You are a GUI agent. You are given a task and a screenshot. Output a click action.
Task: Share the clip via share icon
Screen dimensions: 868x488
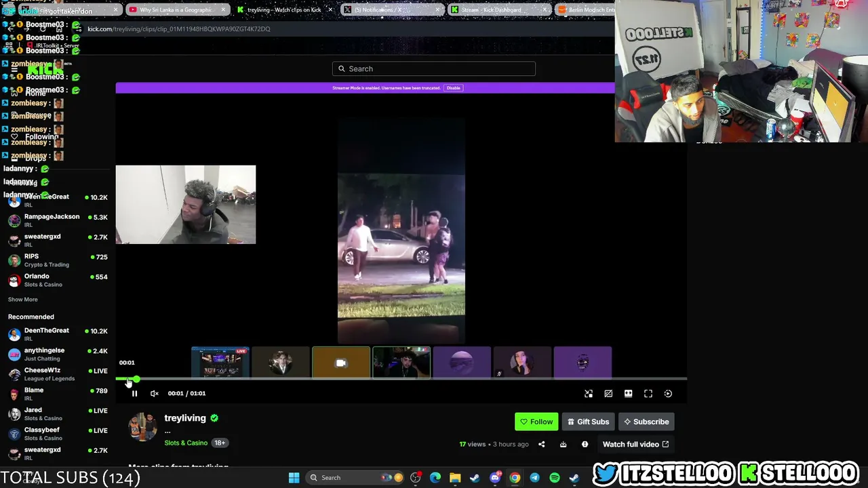541,445
